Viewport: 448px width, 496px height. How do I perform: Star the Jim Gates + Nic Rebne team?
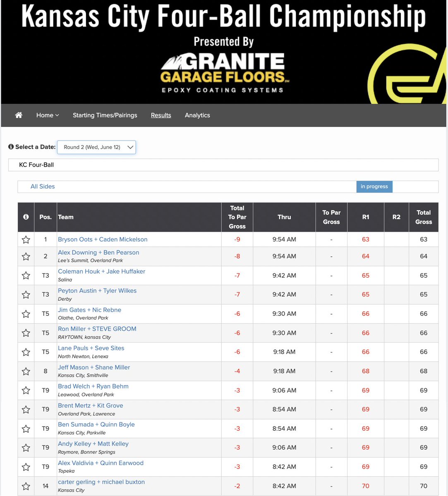[26, 314]
